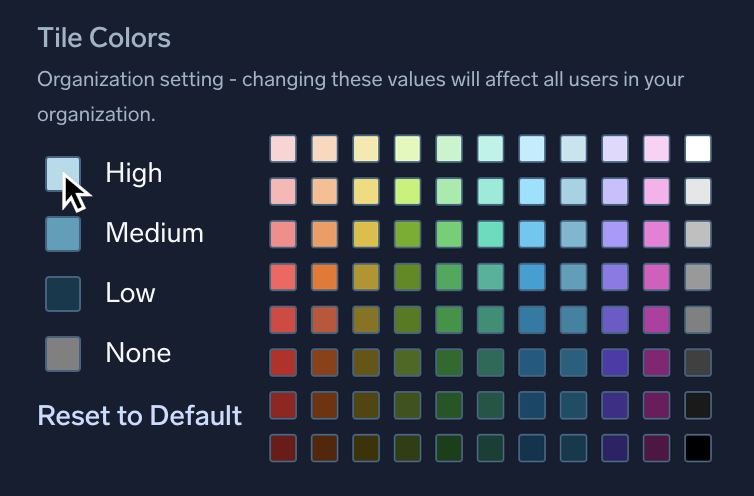Select the Low tile color swatch
Screen dimensions: 754x496
tap(63, 294)
